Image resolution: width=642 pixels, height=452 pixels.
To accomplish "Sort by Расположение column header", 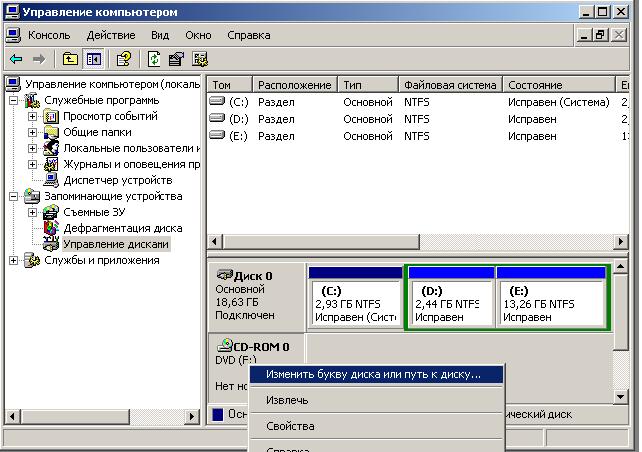I will click(x=295, y=85).
